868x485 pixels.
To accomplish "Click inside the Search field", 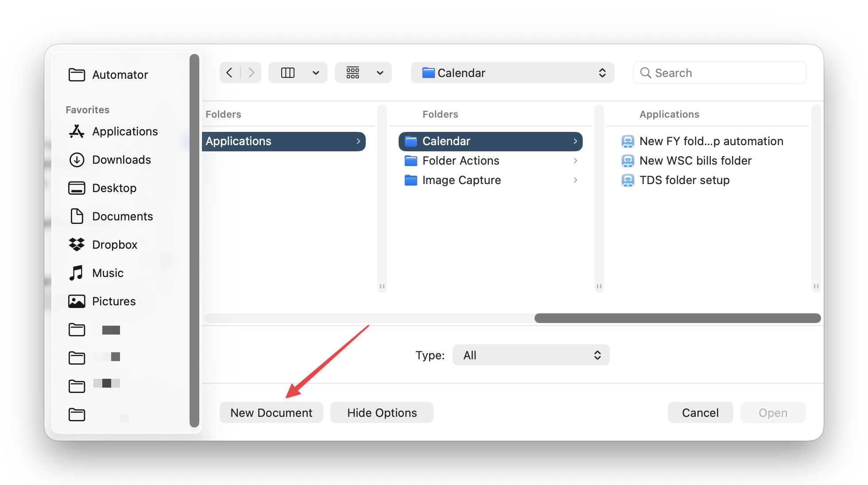I will point(719,73).
